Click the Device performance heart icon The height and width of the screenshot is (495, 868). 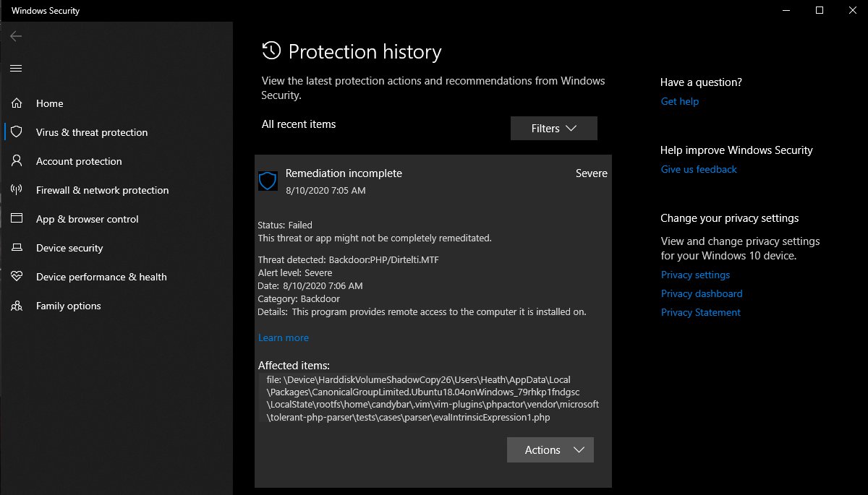17,277
